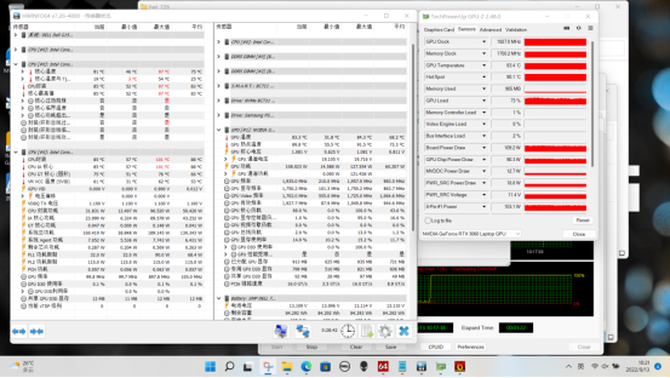Click volume icon in system tray

(x=605, y=366)
